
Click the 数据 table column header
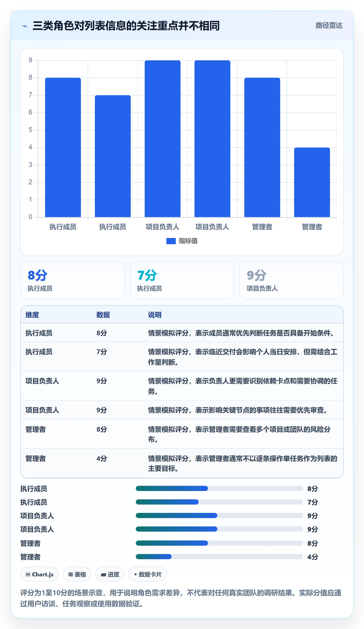[103, 315]
